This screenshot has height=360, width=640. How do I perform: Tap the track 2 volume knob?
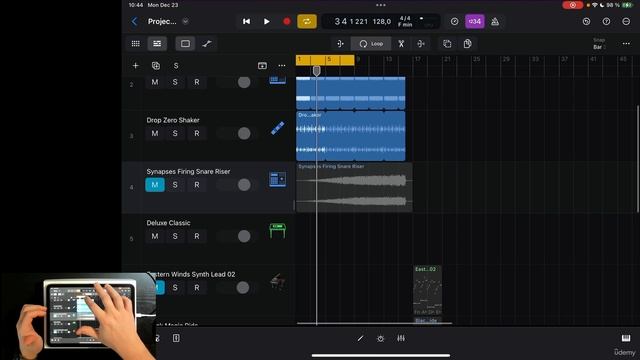[x=244, y=82]
